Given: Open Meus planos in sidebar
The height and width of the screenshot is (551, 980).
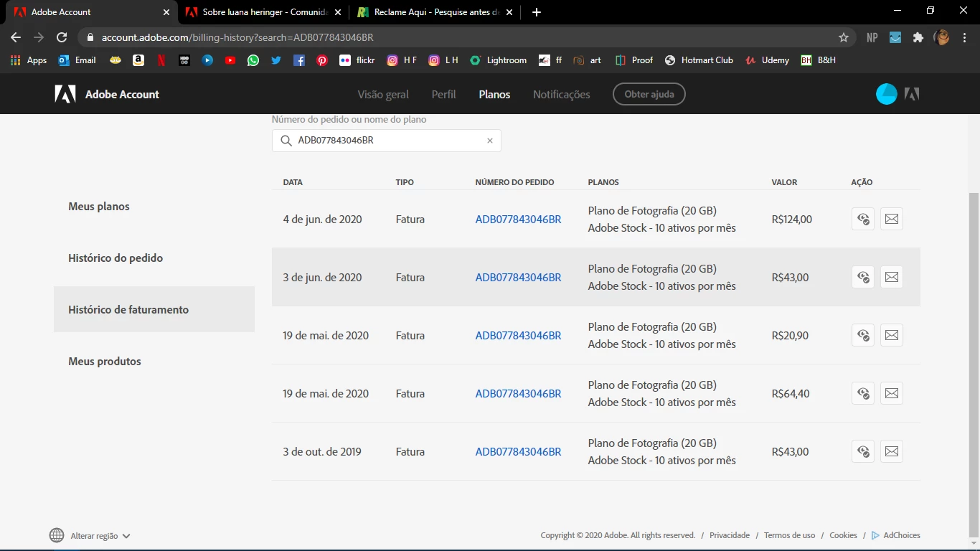Looking at the screenshot, I should (x=154, y=207).
